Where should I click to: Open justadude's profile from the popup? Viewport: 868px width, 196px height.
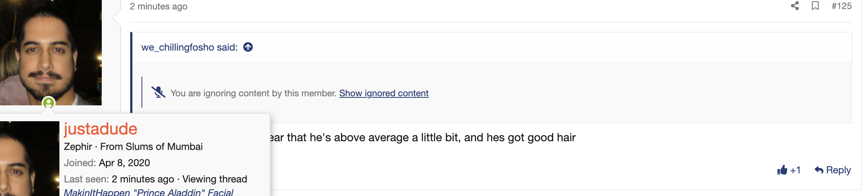click(x=100, y=129)
